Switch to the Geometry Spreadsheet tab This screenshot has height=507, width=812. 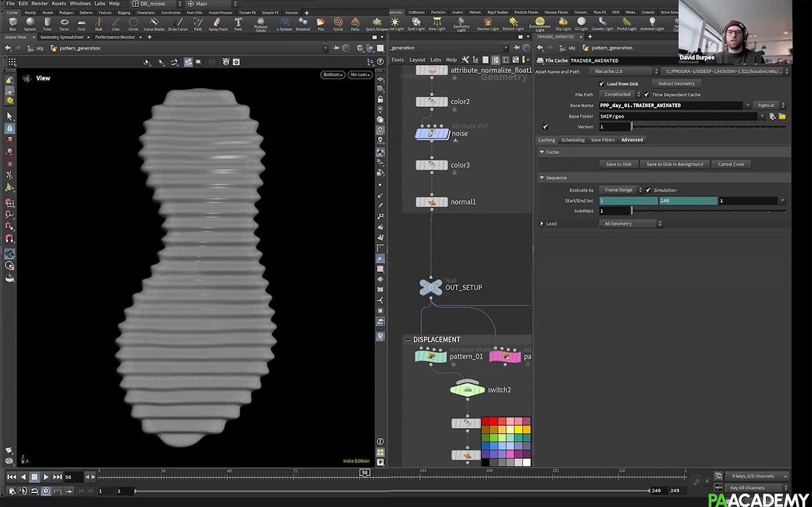pyautogui.click(x=62, y=37)
